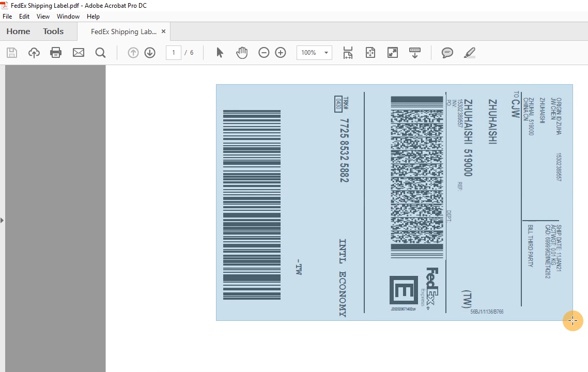Enter full screen mode icon

393,53
